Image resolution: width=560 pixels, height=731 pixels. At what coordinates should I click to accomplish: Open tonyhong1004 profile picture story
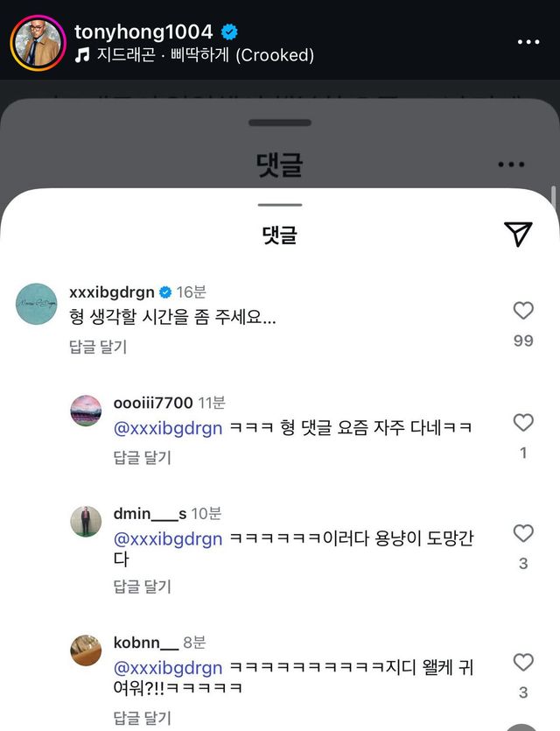coord(38,42)
